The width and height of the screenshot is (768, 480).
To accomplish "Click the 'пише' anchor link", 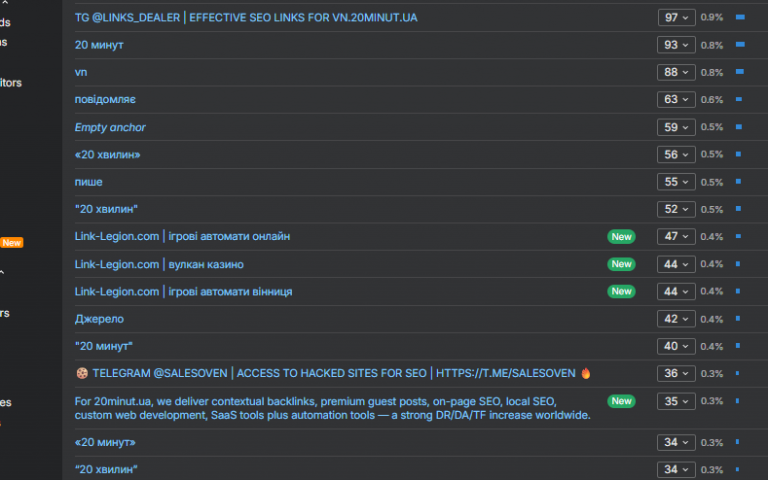I will [x=89, y=182].
